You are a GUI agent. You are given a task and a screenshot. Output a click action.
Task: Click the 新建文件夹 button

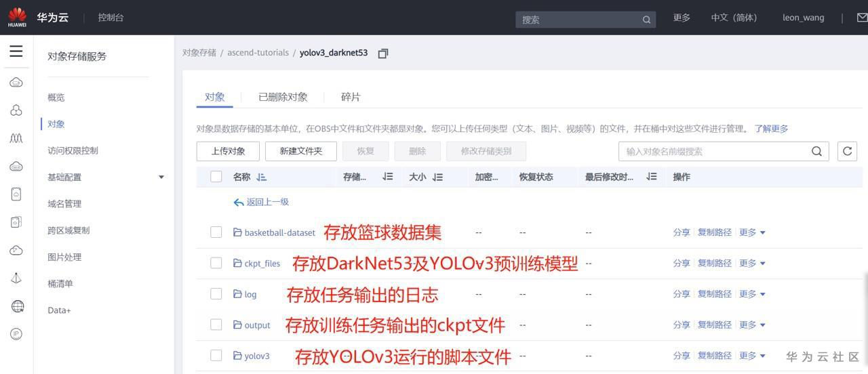point(301,151)
